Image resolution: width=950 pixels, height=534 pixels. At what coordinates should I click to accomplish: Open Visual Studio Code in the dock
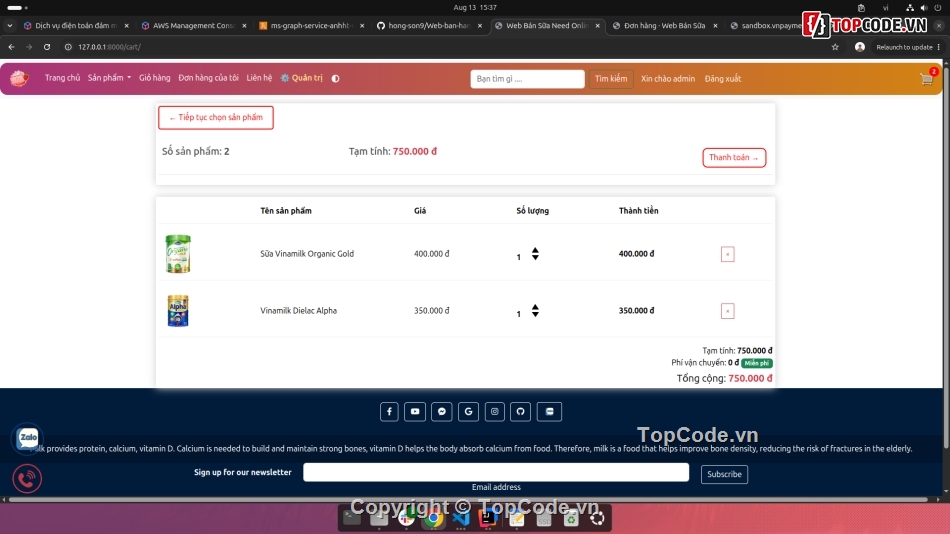(x=461, y=518)
